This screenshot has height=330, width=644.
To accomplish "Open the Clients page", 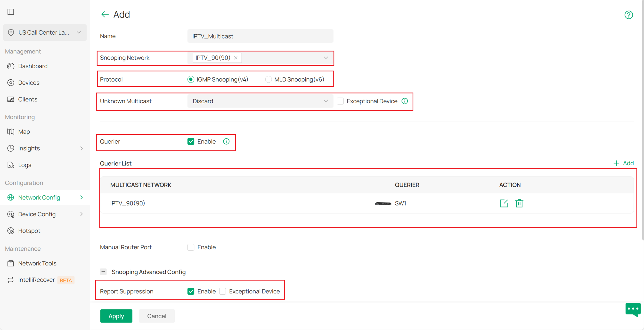I will (27, 99).
